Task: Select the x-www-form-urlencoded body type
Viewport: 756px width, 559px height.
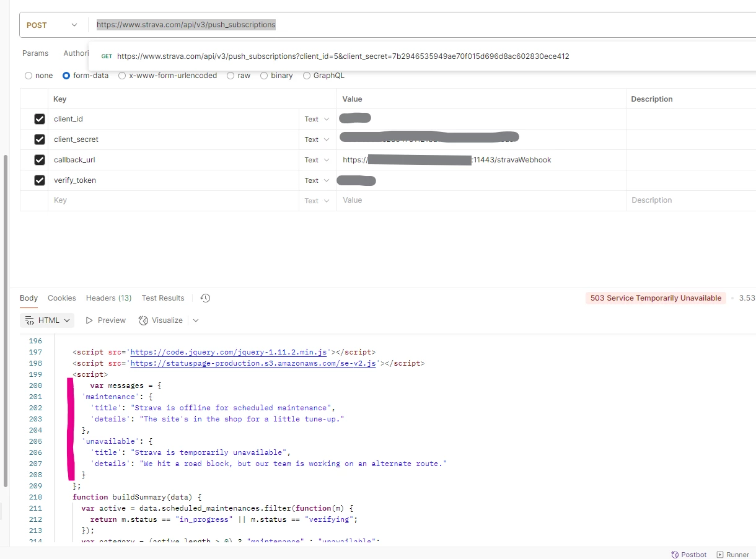Action: [167, 76]
